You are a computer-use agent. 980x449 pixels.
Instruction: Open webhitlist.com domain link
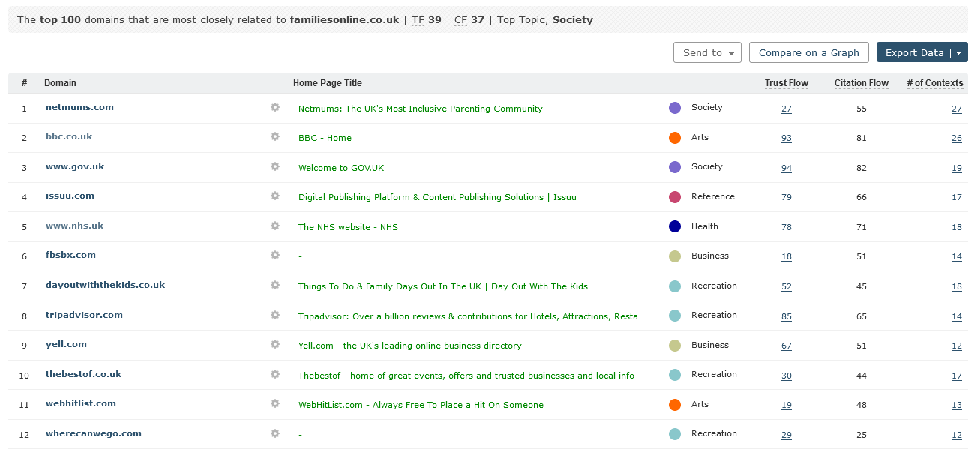point(81,403)
